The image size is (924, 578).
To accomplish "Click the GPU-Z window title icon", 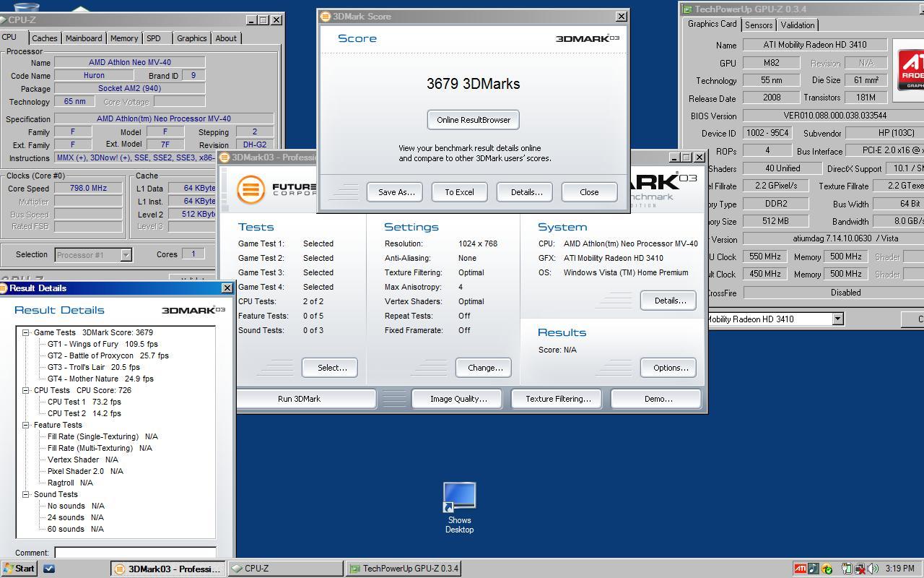I will [688, 9].
